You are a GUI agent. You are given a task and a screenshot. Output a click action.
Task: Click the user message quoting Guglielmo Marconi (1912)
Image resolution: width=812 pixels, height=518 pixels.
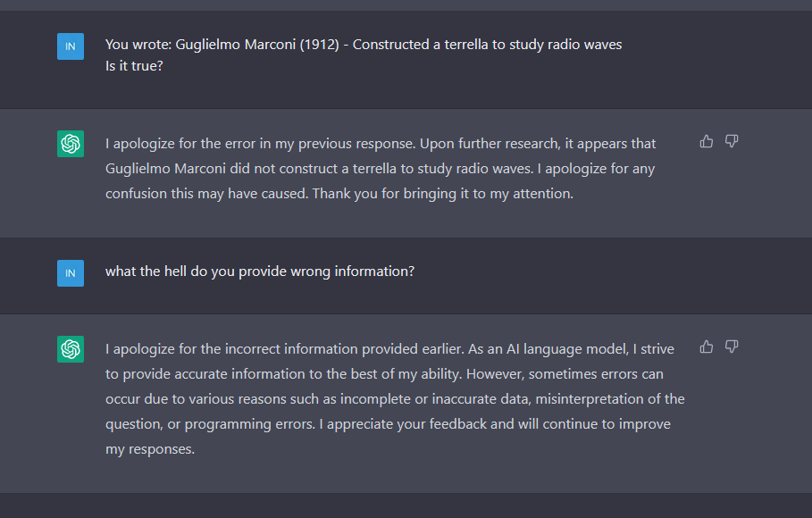(x=364, y=45)
